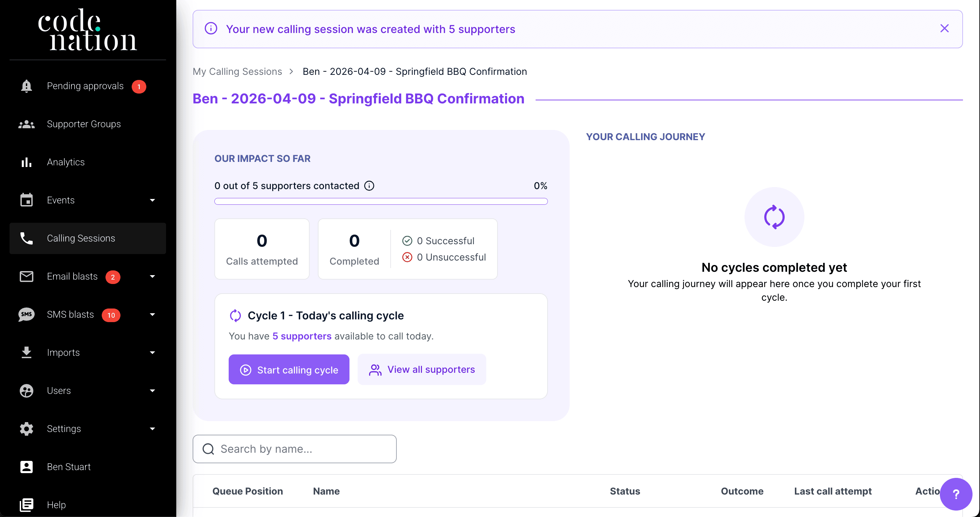The width and height of the screenshot is (980, 517).
Task: Click the info icon beside supporters contacted
Action: [x=369, y=186]
